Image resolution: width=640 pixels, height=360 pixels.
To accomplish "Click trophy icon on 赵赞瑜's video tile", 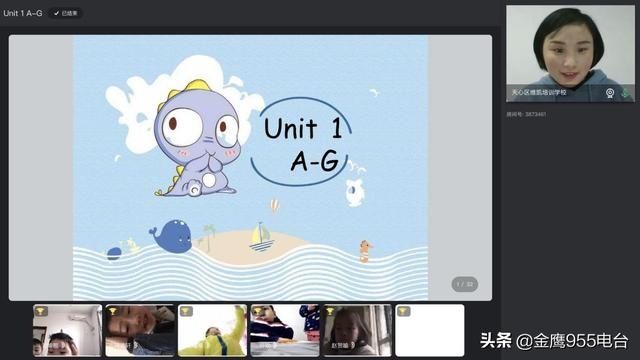I will pos(331,311).
